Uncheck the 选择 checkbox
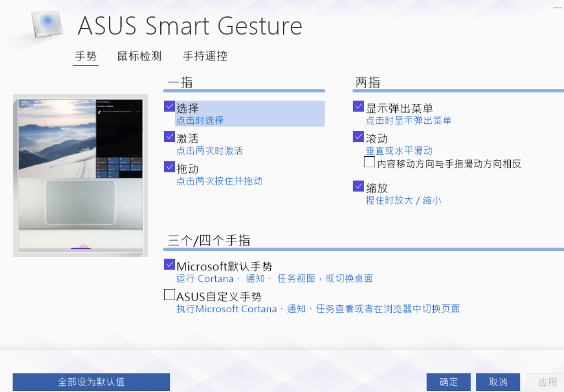The height and width of the screenshot is (392, 564). 170,107
